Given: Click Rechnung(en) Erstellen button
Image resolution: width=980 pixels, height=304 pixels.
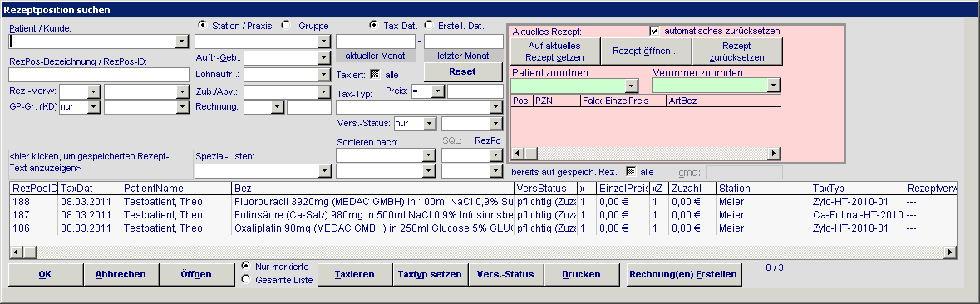Looking at the screenshot, I should (684, 274).
